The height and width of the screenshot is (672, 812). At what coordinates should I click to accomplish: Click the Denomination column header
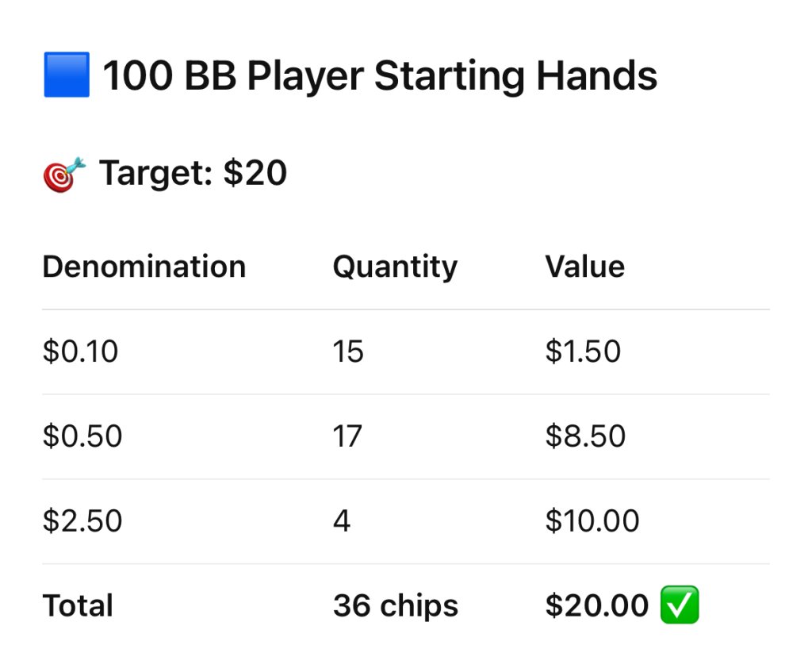pyautogui.click(x=144, y=267)
